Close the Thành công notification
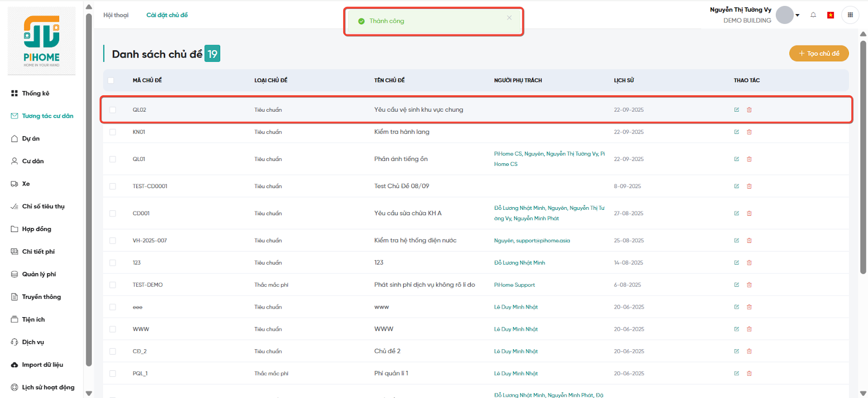868x398 pixels. coord(509,18)
